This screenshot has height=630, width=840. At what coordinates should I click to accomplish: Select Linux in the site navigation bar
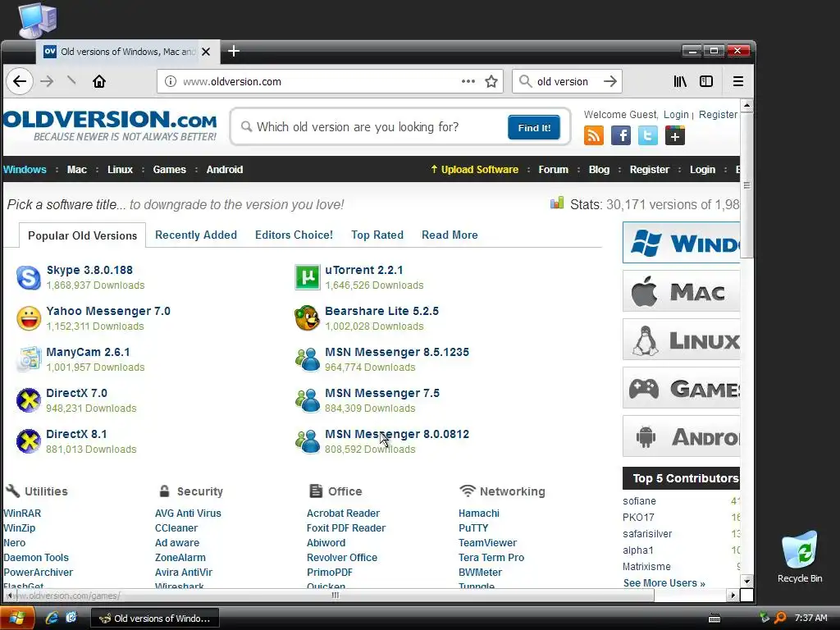[x=120, y=169]
